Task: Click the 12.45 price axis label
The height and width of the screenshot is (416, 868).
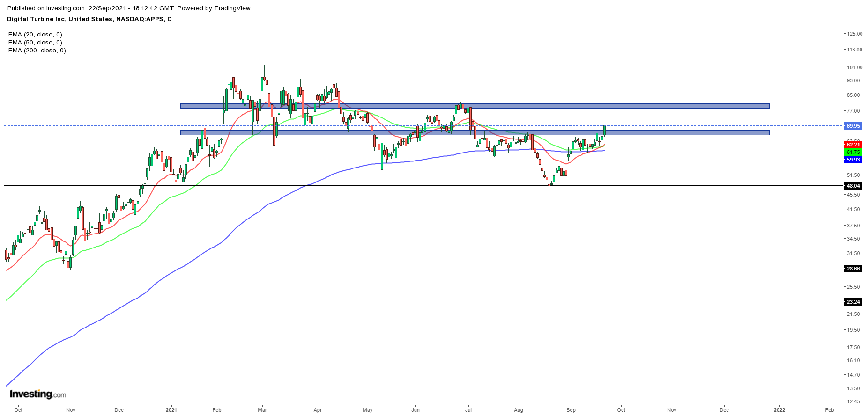Action: (853, 401)
